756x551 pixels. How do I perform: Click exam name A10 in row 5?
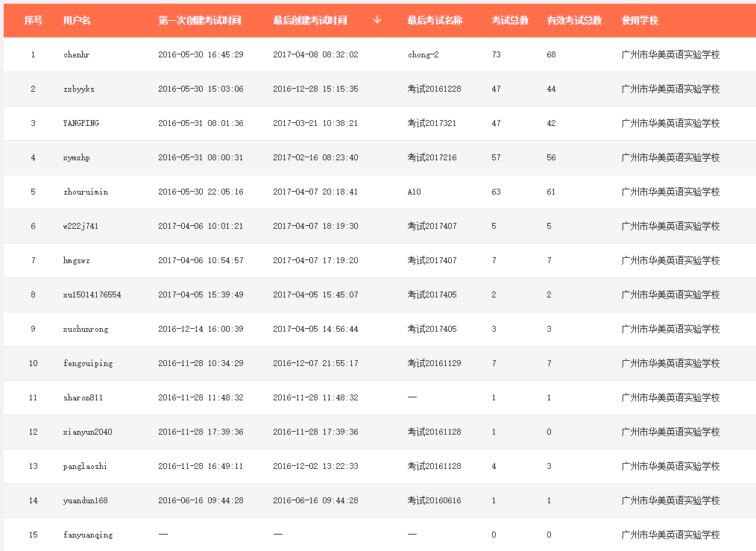[415, 192]
